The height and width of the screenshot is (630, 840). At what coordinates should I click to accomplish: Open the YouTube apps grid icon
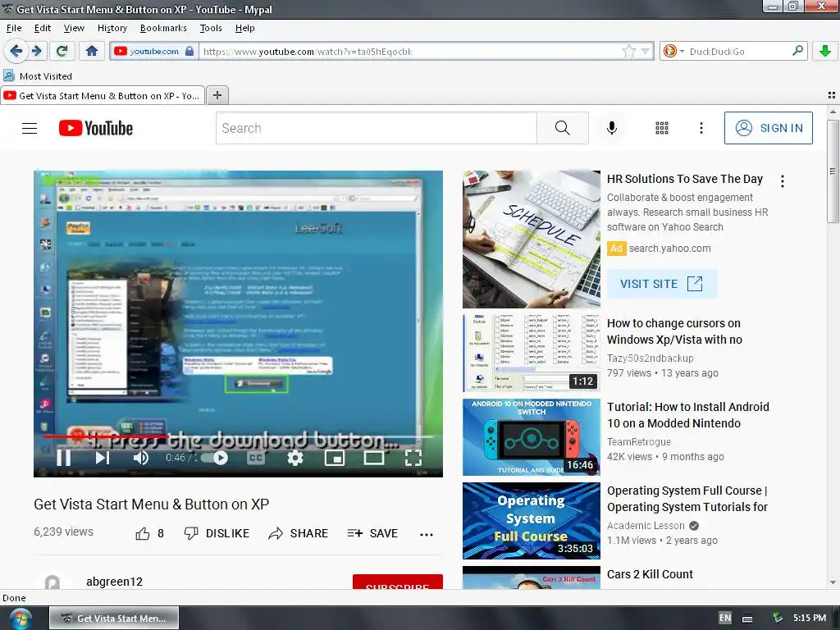[x=662, y=128]
